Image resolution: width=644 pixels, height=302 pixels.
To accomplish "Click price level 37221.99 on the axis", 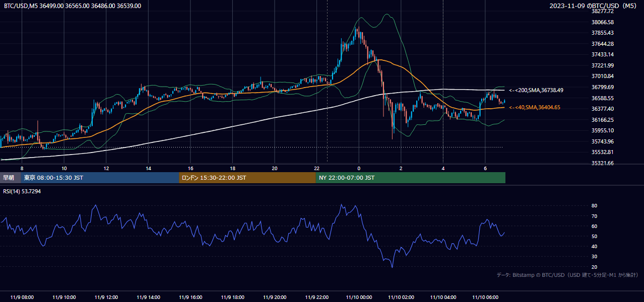I will click(x=602, y=65).
